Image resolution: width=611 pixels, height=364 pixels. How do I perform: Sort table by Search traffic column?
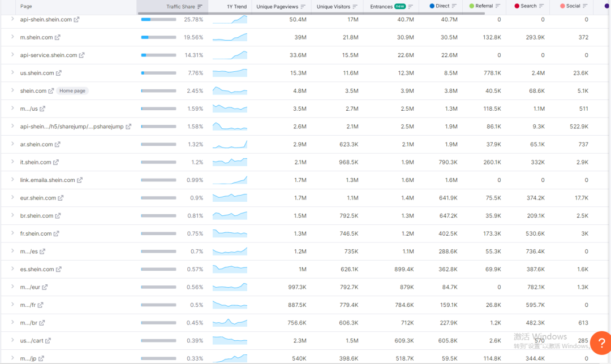coord(541,6)
